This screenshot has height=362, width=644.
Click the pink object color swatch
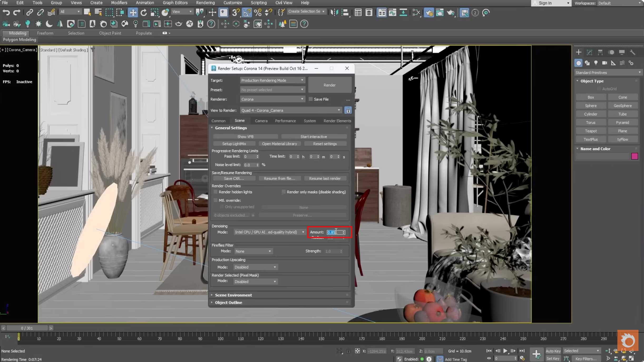pyautogui.click(x=635, y=156)
